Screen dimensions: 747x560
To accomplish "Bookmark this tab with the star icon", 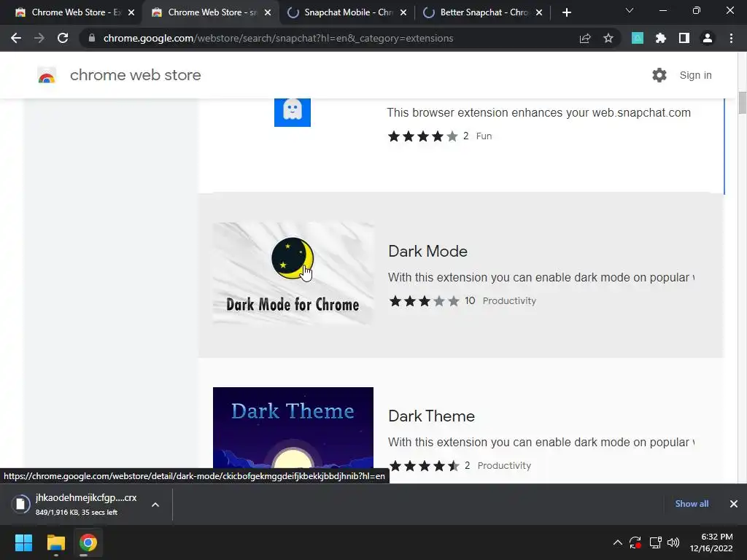I will 608,38.
